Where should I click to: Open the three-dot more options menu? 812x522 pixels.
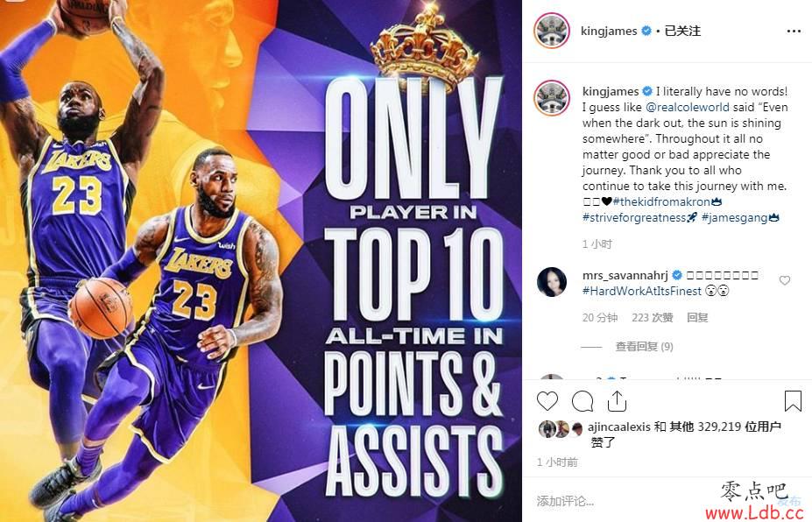794,31
